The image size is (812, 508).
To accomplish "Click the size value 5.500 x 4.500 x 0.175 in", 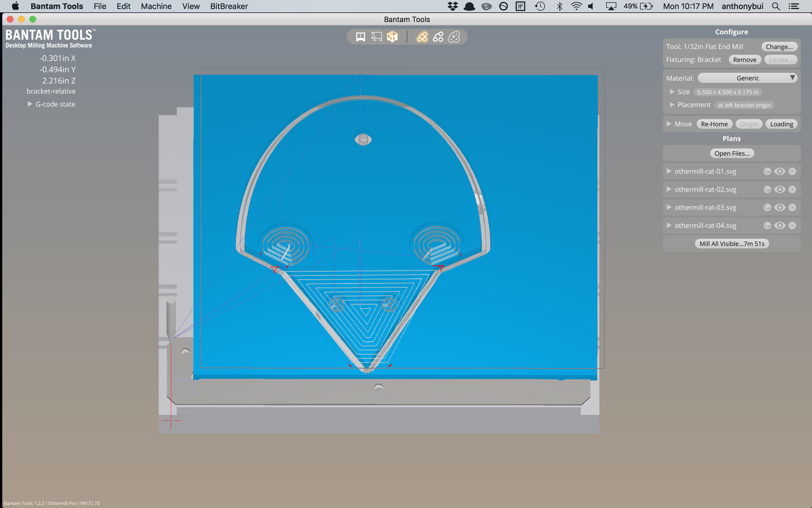I will pos(727,92).
